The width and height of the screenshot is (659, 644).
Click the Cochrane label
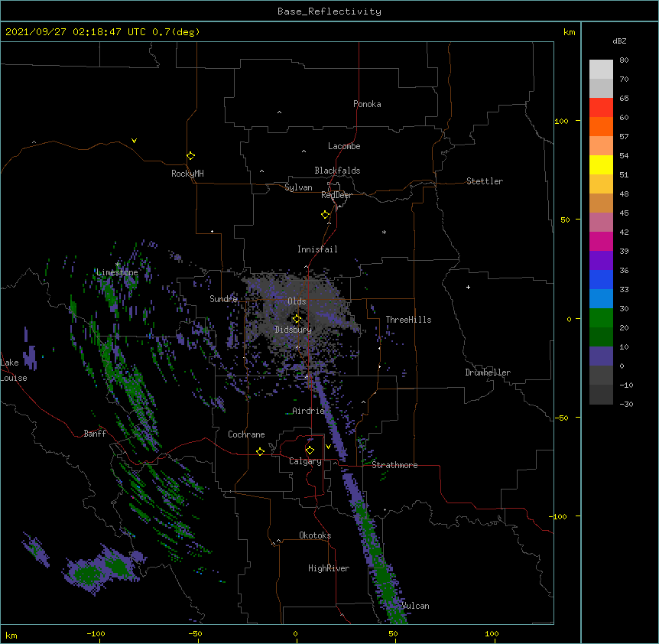click(246, 434)
